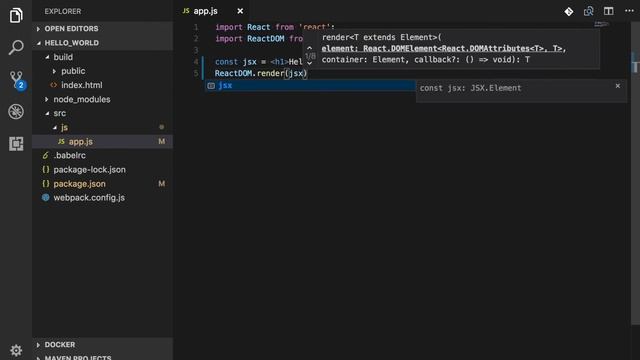Click the babel icon beside .babelrc
Image resolution: width=640 pixels, height=360 pixels.
[46, 156]
